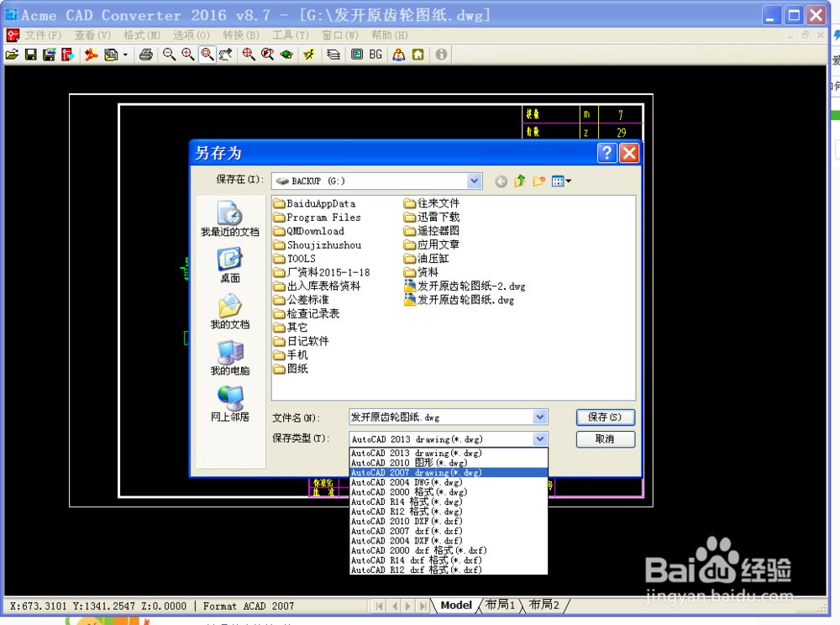Open the View Menu icon in Save dialog
This screenshot has width=840, height=625.
(561, 181)
